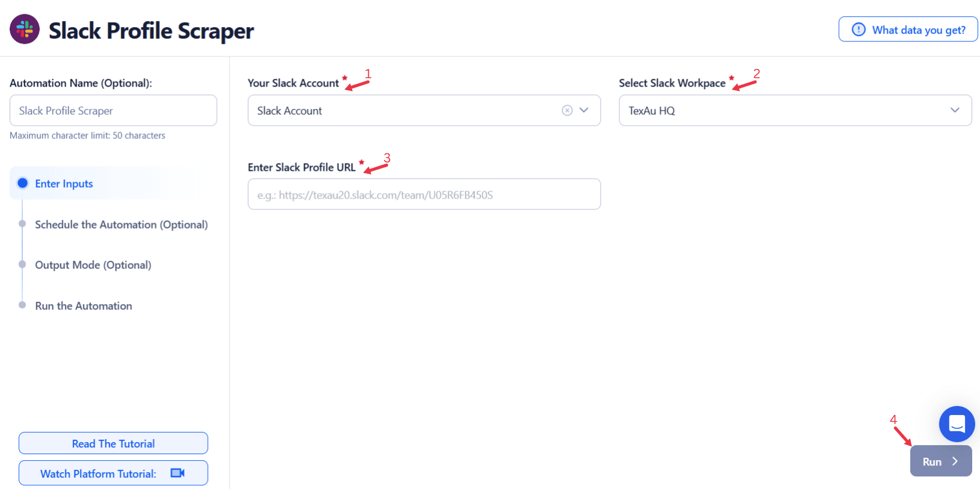This screenshot has height=492, width=980.
Task: Open the Select Slack Workspace dropdown
Action: (955, 110)
